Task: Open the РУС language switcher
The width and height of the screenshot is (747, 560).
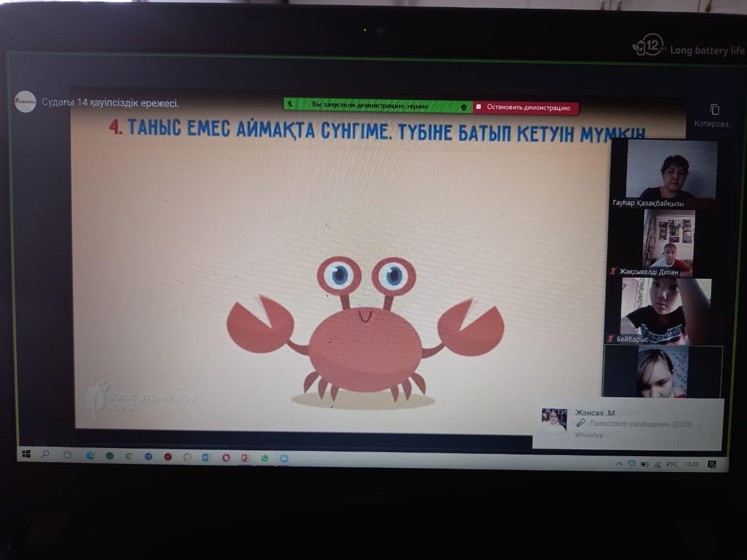Action: pos(672,465)
